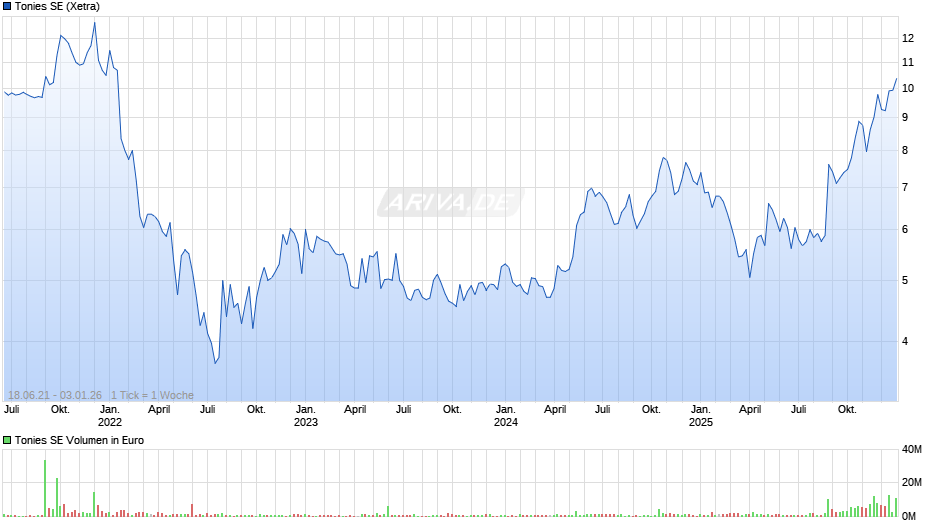Click the 'Jan. 2023' time axis label

point(306,416)
